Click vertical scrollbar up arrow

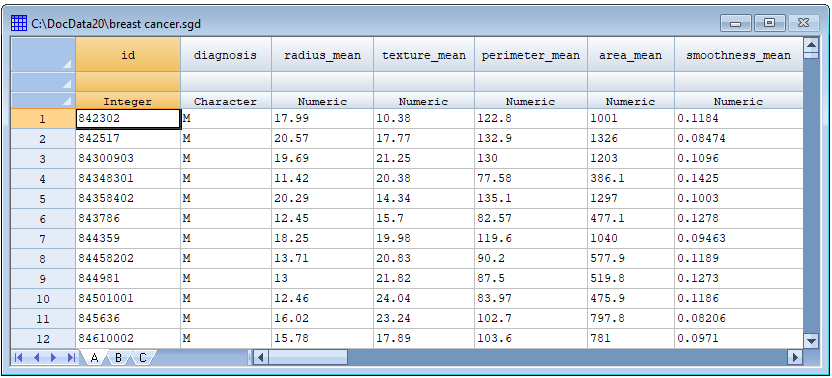click(810, 45)
